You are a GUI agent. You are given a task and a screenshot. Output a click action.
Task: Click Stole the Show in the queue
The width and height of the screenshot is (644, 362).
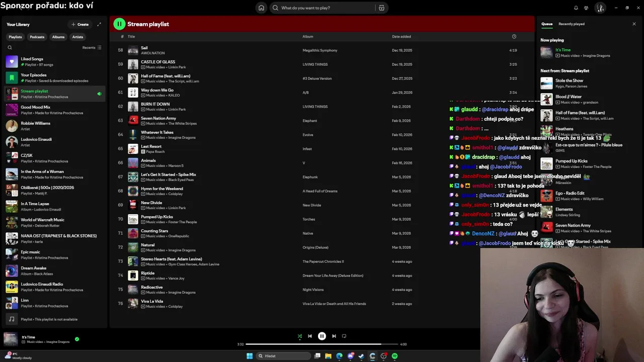tap(569, 80)
